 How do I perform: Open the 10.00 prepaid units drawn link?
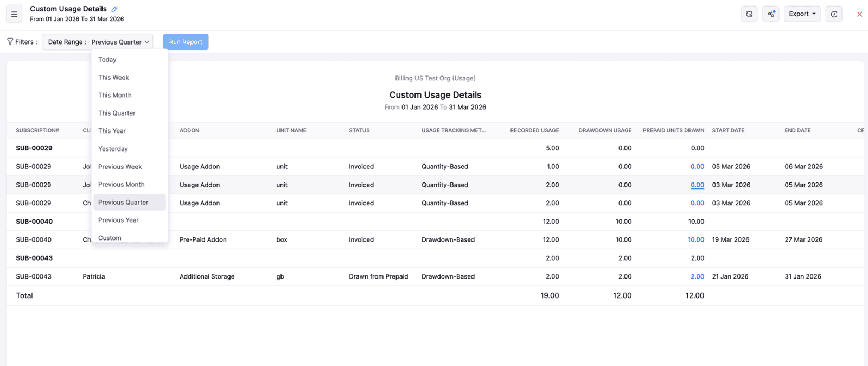tap(695, 239)
